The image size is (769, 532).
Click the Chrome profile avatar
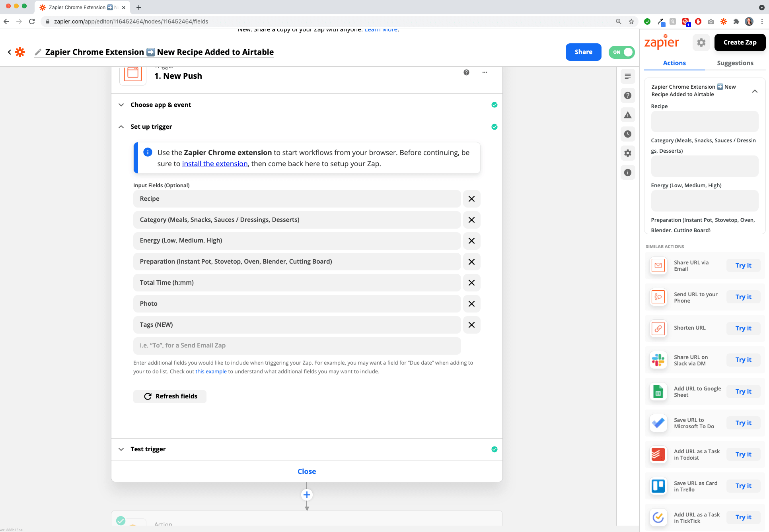coord(749,21)
